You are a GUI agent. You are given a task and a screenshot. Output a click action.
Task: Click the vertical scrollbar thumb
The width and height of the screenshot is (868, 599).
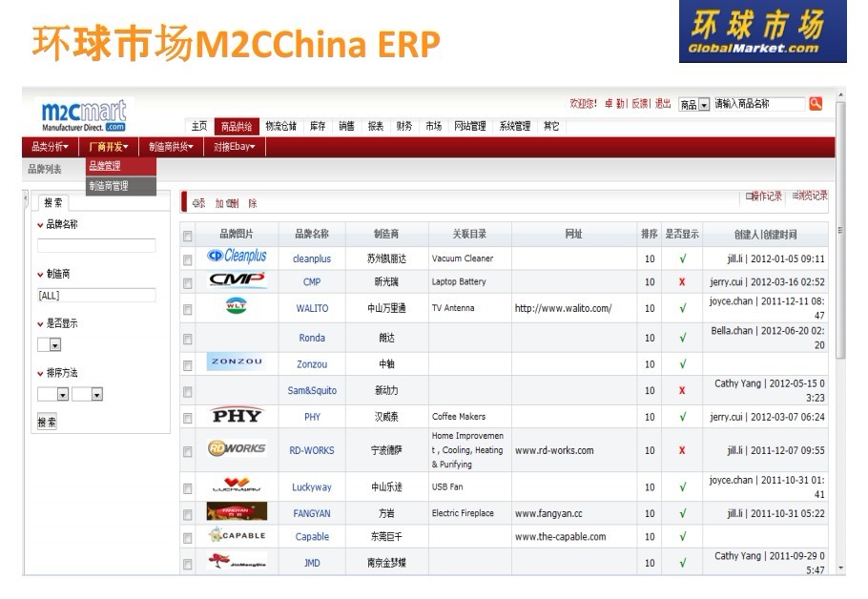pyautogui.click(x=840, y=229)
